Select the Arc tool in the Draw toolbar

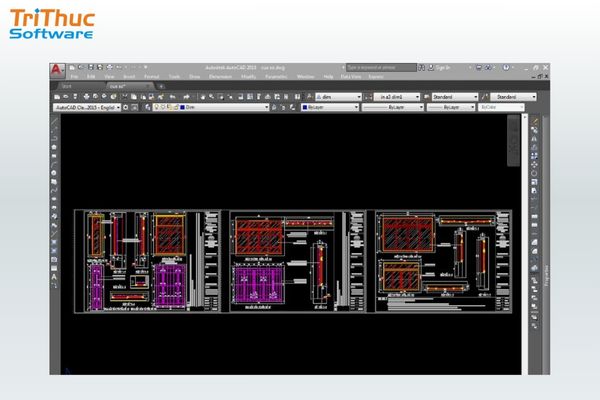[54, 164]
